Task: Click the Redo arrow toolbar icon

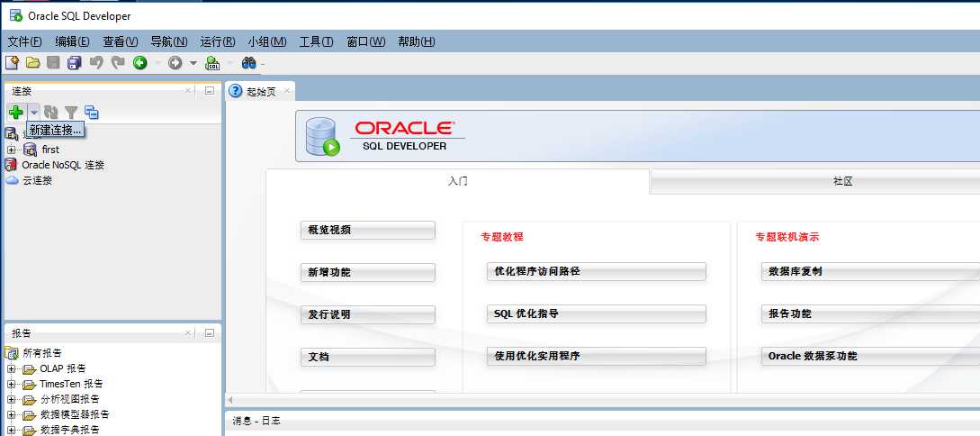Action: [x=118, y=62]
